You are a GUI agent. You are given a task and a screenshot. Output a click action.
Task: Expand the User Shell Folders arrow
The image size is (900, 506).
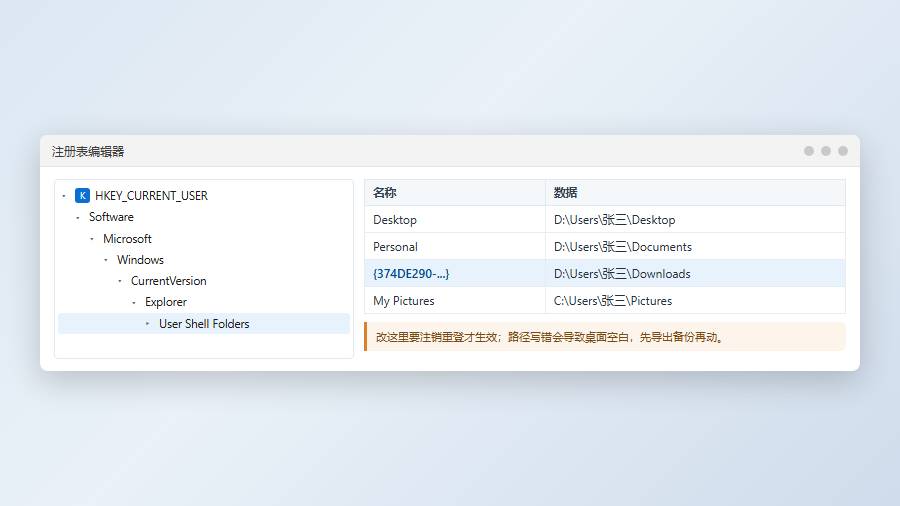148,324
